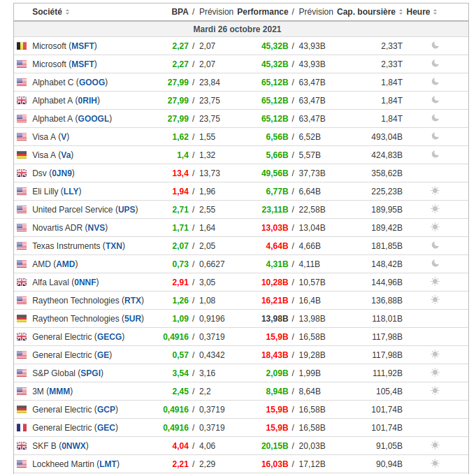Click the French flag beside General Electric (GEC)

pos(22,428)
